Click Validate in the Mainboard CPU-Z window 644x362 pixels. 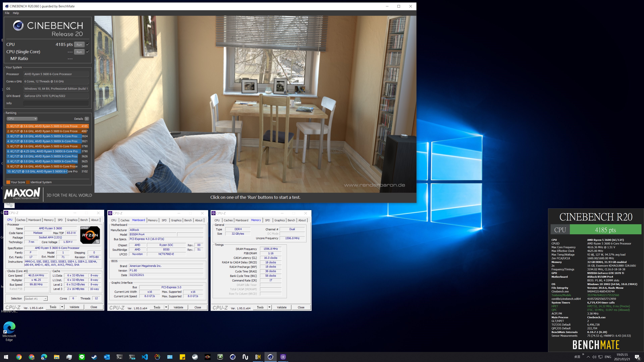point(178,307)
